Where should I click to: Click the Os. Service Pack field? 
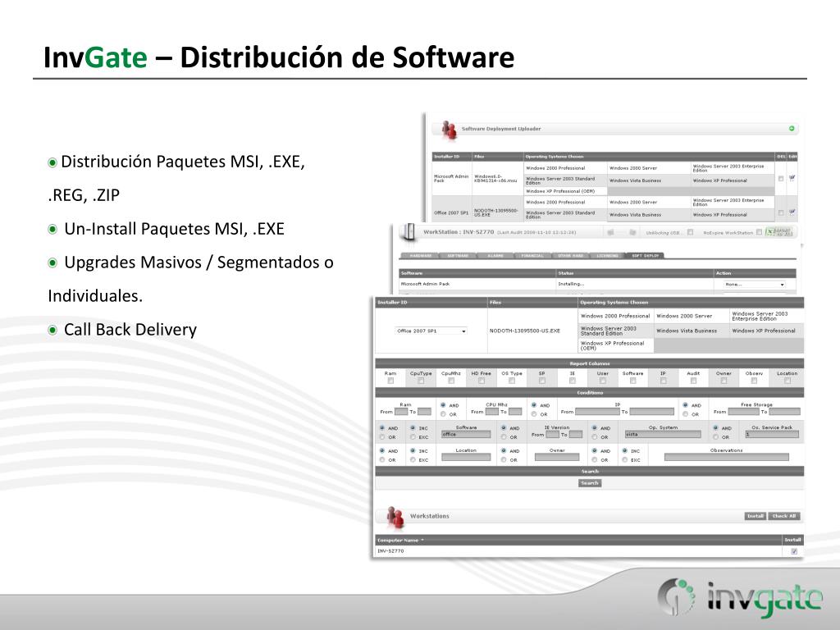(x=772, y=434)
